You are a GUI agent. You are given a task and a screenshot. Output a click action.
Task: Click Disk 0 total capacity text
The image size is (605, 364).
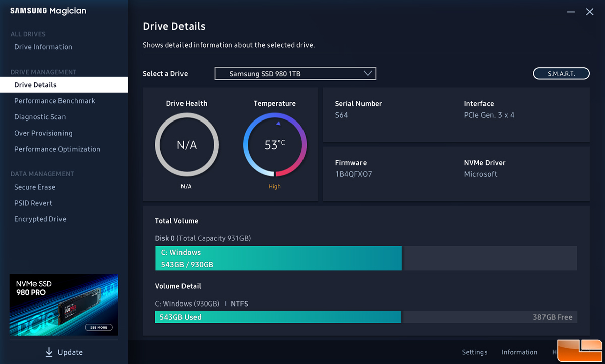203,238
